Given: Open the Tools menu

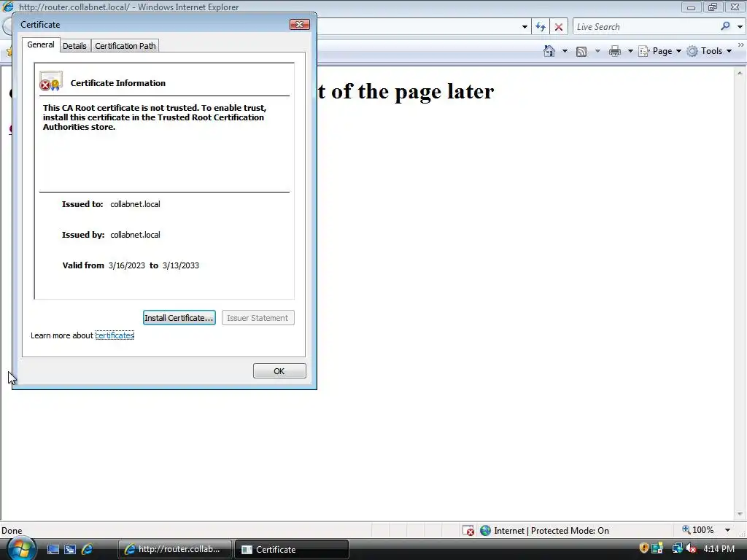Looking at the screenshot, I should pos(709,51).
